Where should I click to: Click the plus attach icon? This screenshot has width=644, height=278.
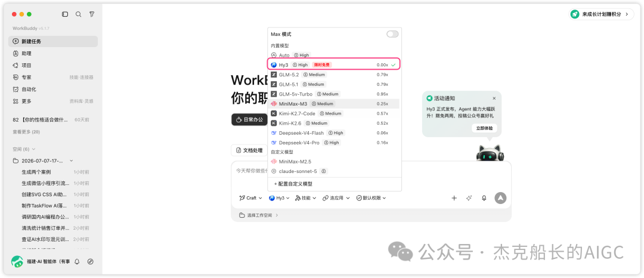click(454, 198)
